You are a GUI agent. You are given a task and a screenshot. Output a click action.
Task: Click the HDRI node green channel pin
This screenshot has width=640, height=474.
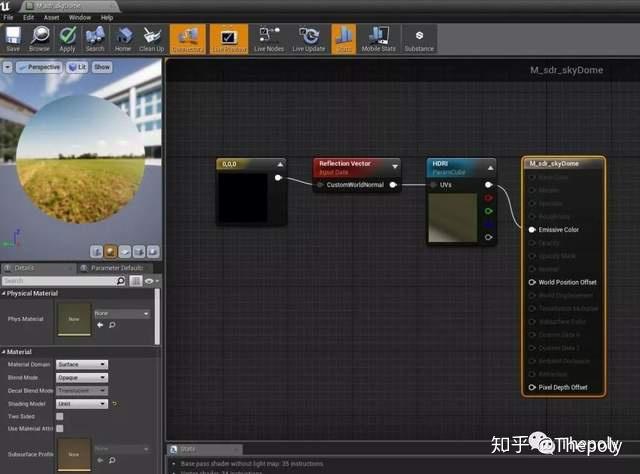coord(488,211)
